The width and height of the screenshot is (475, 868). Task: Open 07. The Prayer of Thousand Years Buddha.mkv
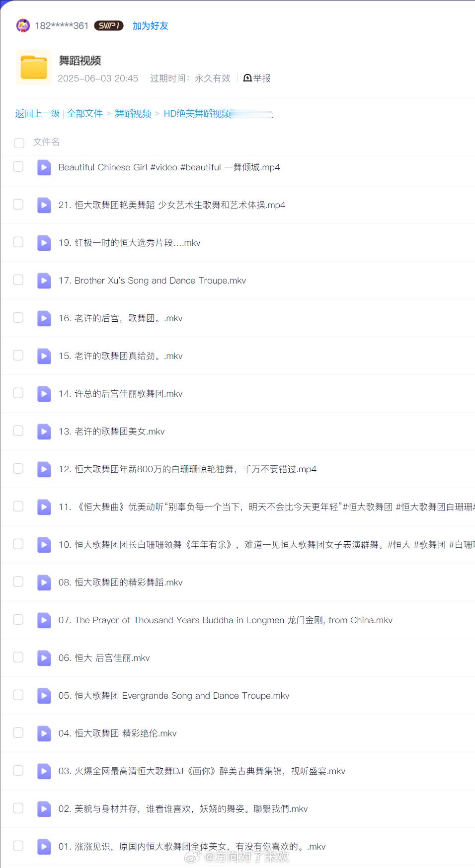pos(226,620)
